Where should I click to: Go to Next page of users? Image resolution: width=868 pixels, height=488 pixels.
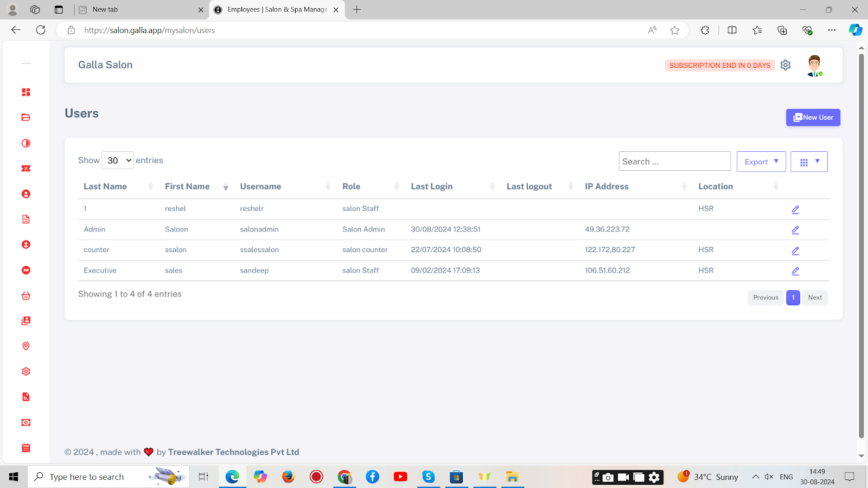click(x=815, y=298)
